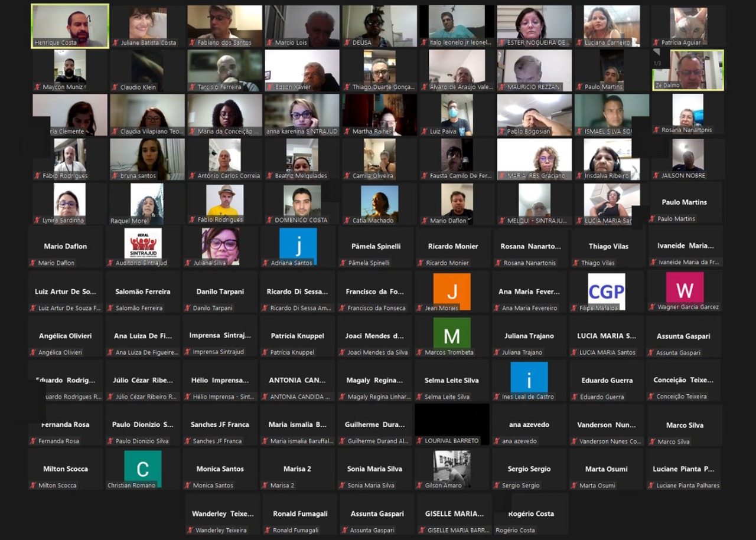Click the Sintrajud logo avatar of Auditório Sintrajud
Screen dimensions: 756x540
tap(143, 243)
